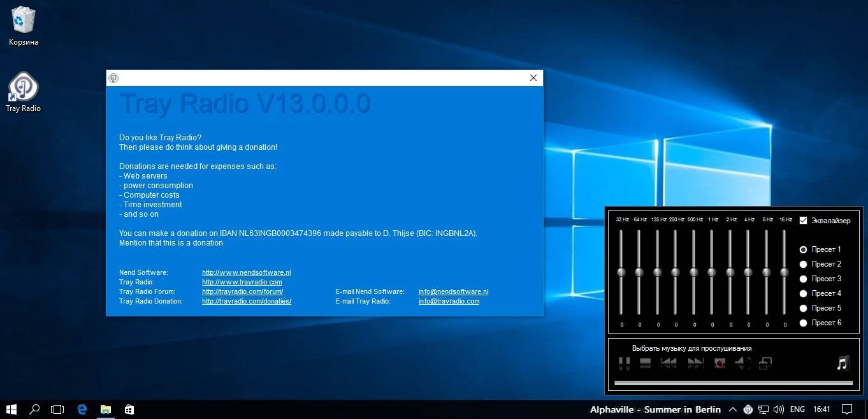Open taskbar search magnifier

click(35, 409)
